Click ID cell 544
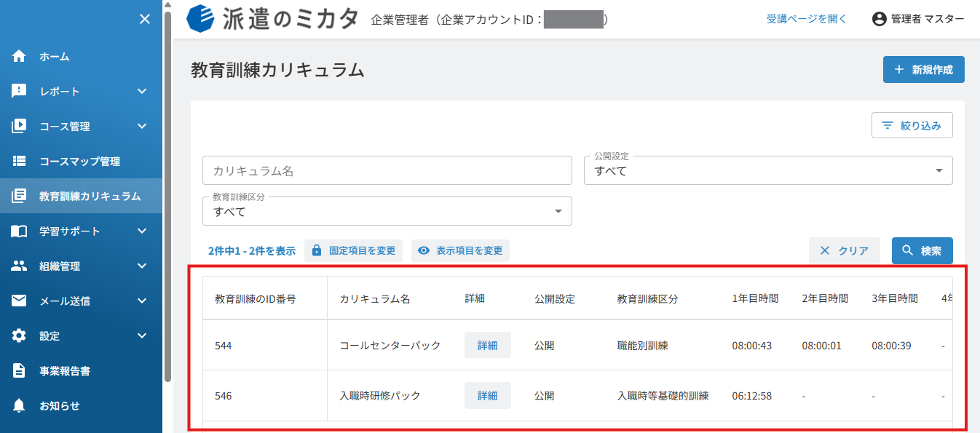Screen dimensions: 980x433 click(x=223, y=346)
